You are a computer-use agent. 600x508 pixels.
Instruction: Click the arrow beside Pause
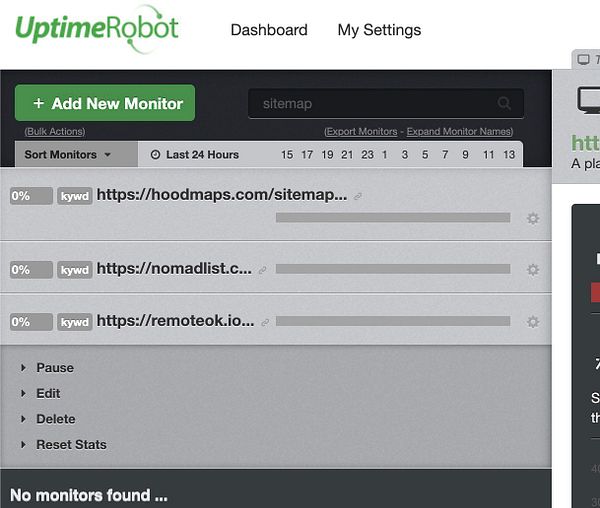[23, 368]
